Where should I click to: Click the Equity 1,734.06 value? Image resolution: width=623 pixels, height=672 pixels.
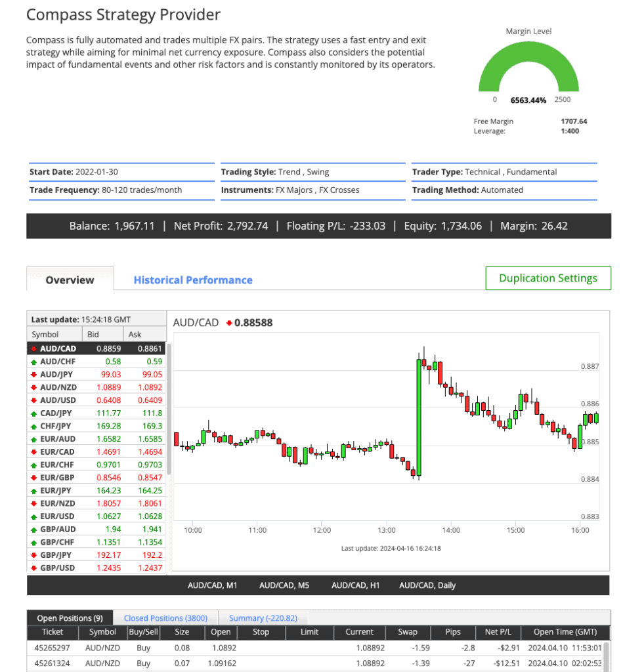click(462, 226)
